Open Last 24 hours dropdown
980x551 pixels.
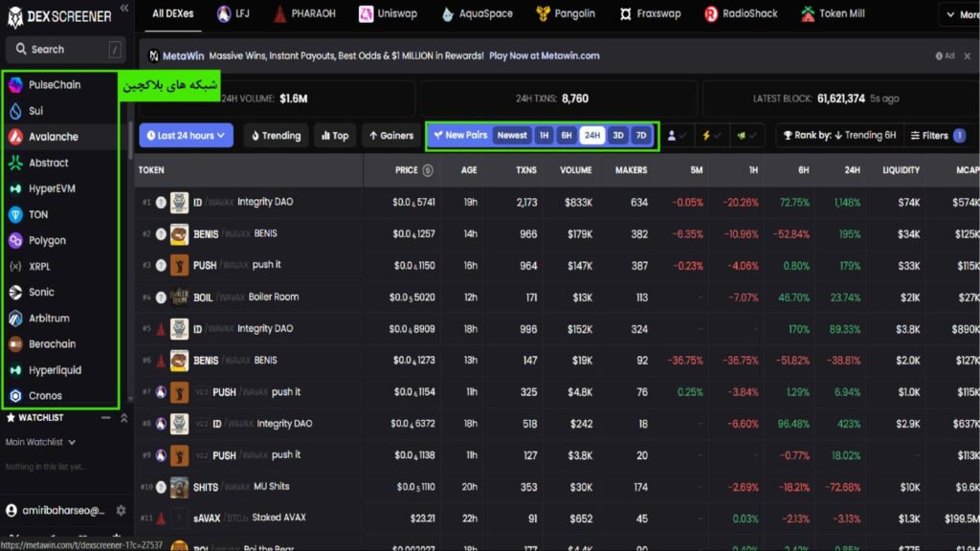click(x=187, y=136)
